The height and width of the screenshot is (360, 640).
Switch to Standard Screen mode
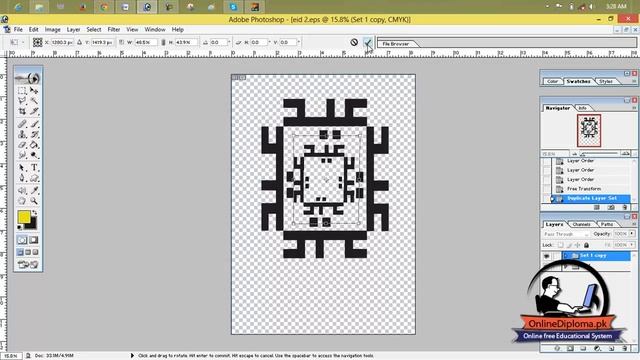pos(20,253)
